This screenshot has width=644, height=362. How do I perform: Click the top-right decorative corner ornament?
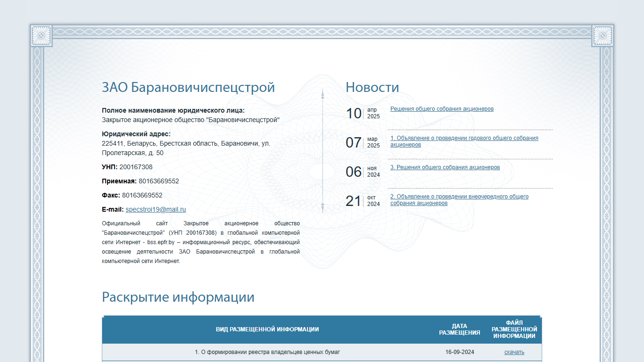pyautogui.click(x=602, y=35)
